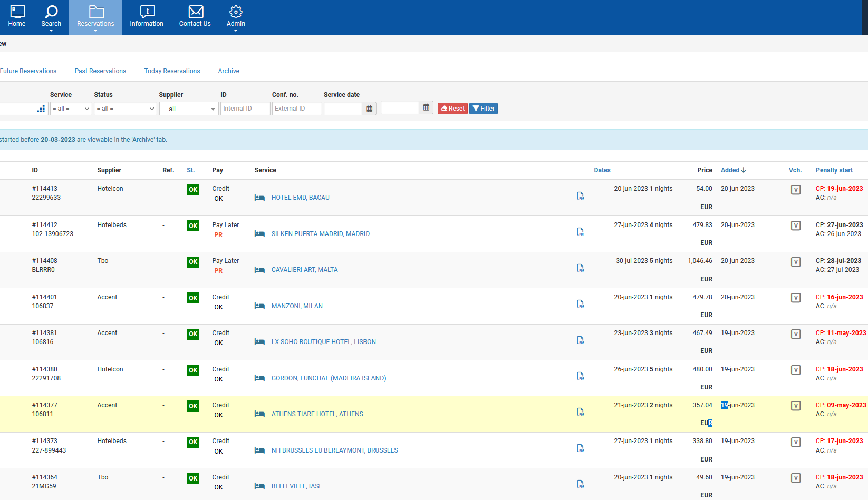
Task: Open PDF document for HOTEL EMD, BACAU
Action: pyautogui.click(x=580, y=196)
